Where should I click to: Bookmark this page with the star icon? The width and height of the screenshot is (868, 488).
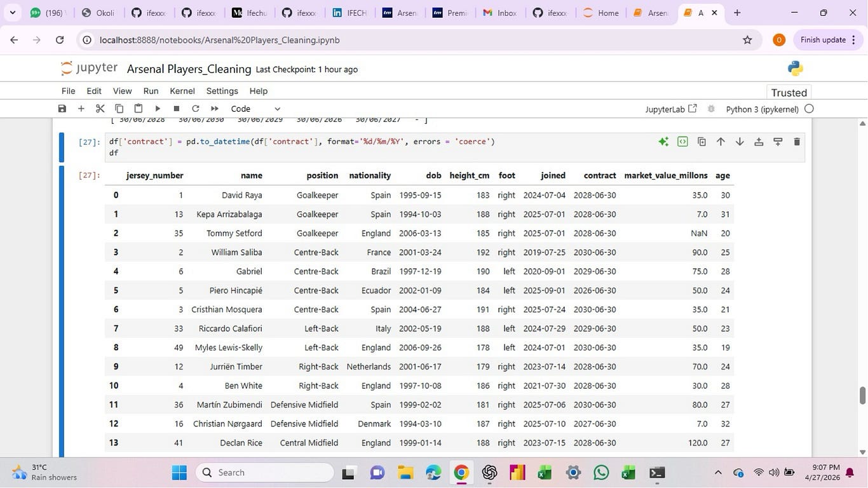tap(747, 40)
